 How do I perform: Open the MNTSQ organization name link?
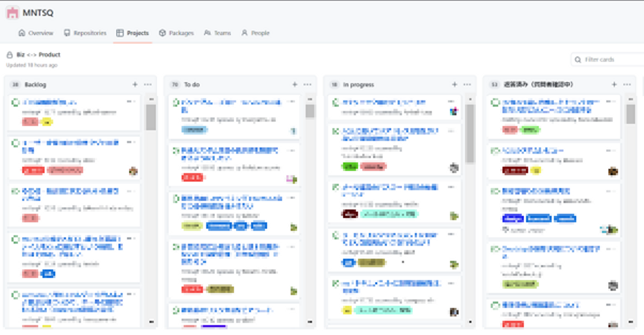click(x=38, y=13)
